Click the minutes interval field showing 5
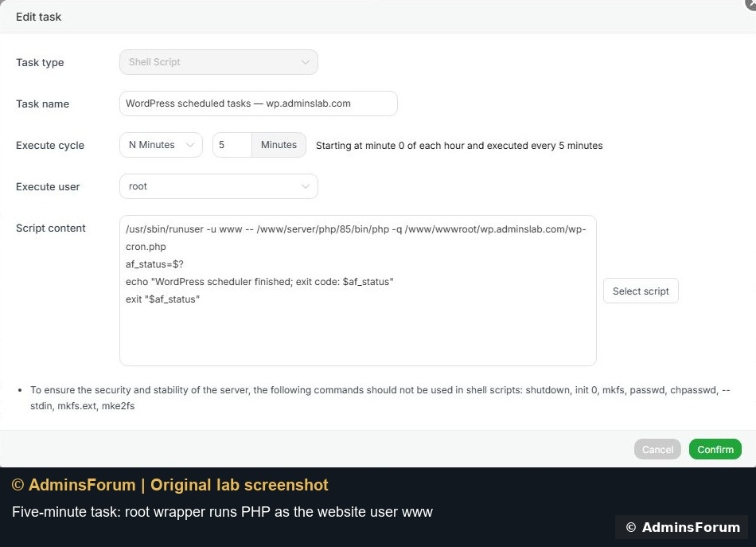 coord(232,145)
